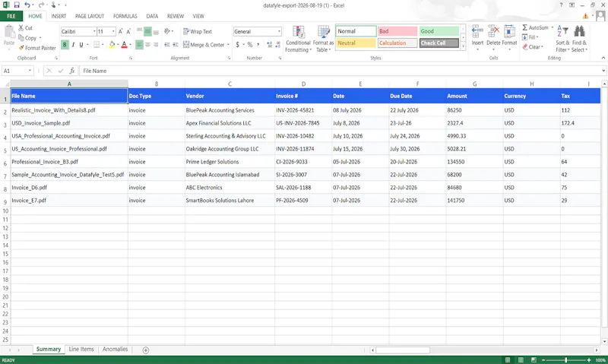Click the Increase Font Size icon
The image size is (608, 364).
(121, 31)
